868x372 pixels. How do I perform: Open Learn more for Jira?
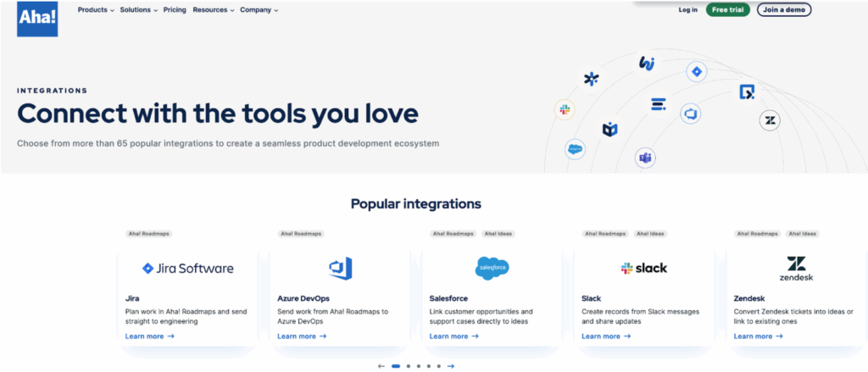[149, 336]
